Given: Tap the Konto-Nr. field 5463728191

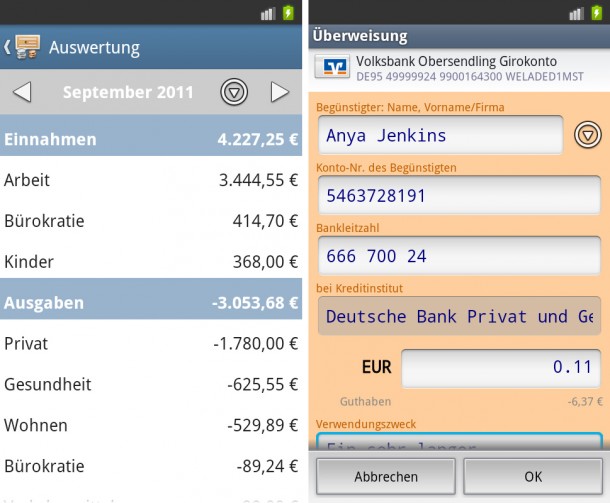Looking at the screenshot, I should 458,196.
